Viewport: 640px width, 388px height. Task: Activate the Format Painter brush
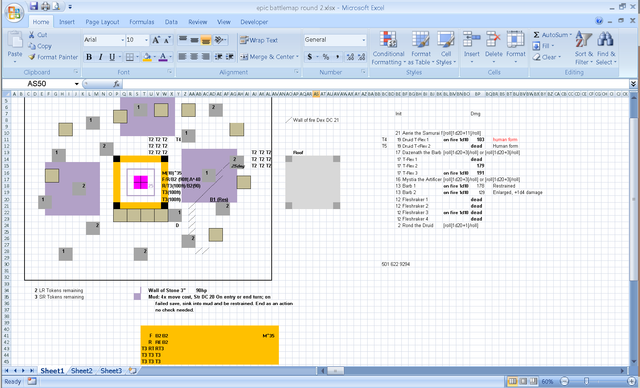tap(53, 57)
